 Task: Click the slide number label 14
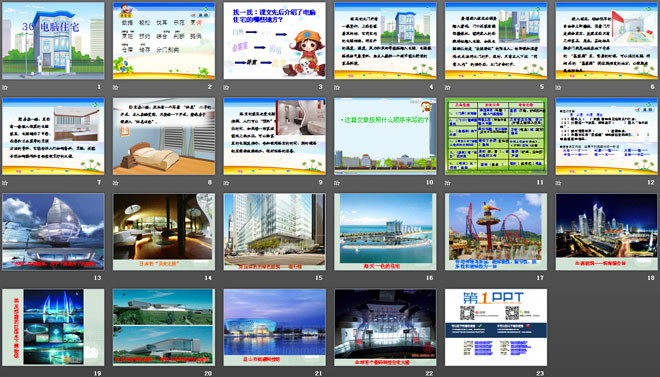click(208, 278)
